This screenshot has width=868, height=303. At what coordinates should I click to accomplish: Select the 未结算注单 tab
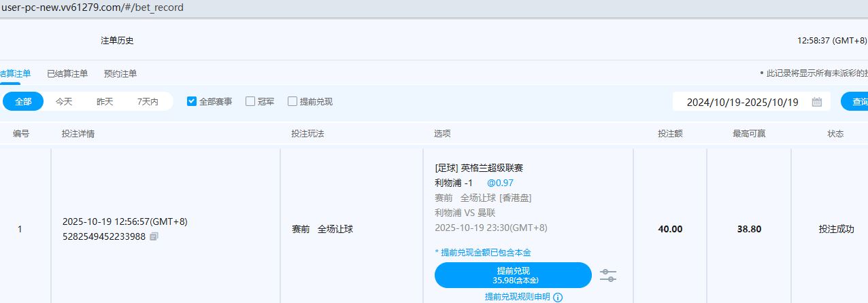tap(15, 73)
